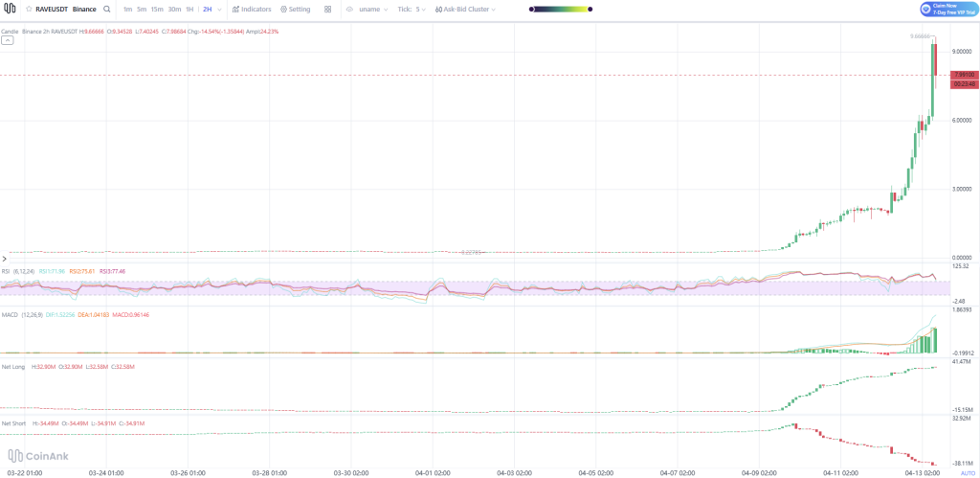The height and width of the screenshot is (478, 980).
Task: Open the Indicators panel
Action: coord(252,9)
